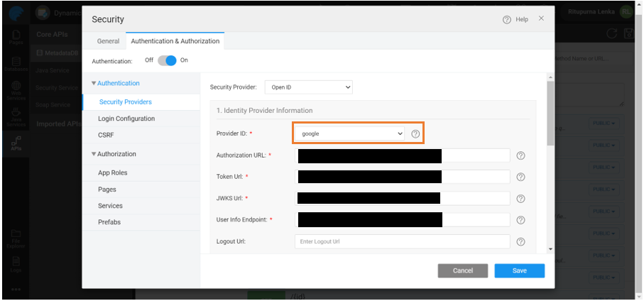Select the Authentication & Authorization tab
This screenshot has width=644, height=301.
(x=175, y=41)
